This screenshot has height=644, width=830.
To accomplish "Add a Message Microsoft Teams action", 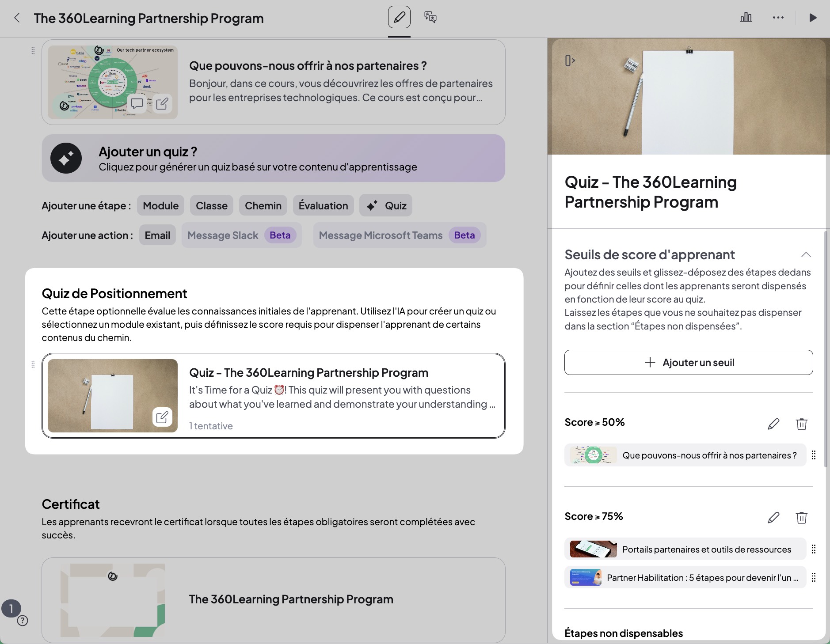I will pyautogui.click(x=400, y=235).
